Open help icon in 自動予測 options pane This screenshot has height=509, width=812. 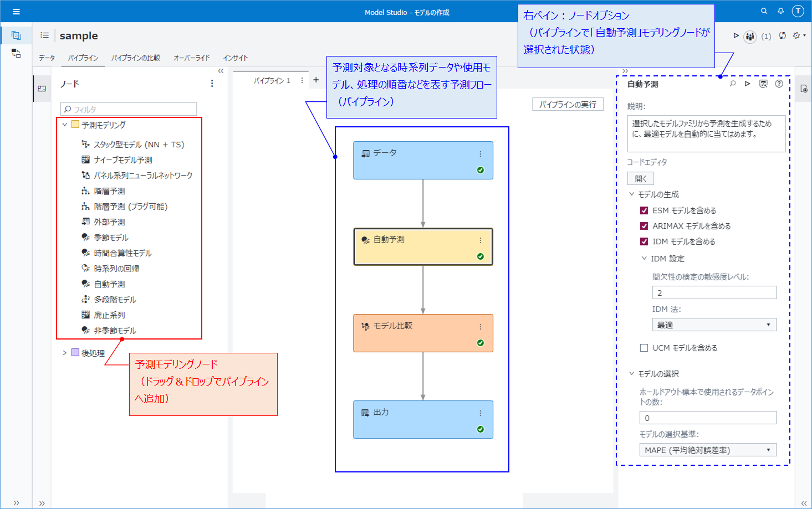point(779,84)
